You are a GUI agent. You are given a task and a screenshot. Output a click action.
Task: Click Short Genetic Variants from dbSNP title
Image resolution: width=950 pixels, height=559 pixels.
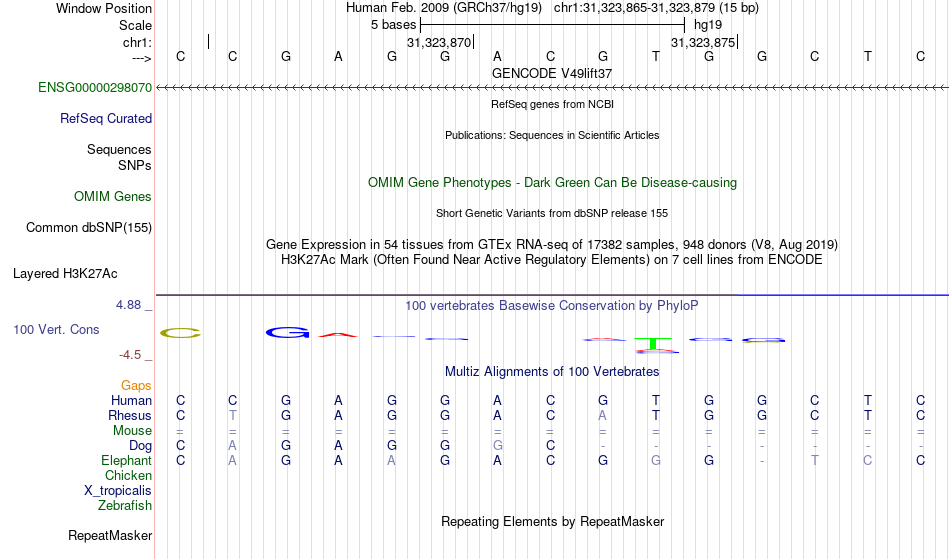point(552,213)
